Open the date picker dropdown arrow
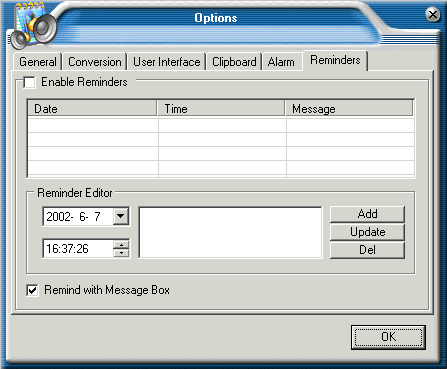447x369 pixels. click(x=121, y=216)
